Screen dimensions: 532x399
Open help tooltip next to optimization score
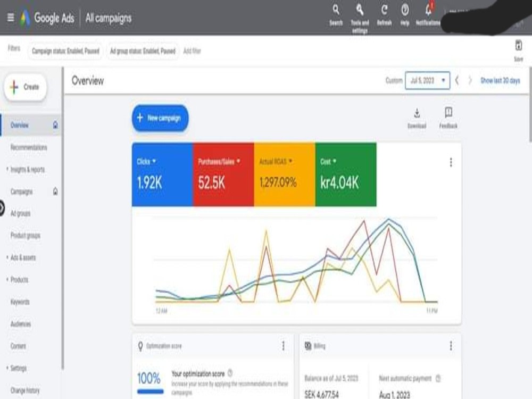(x=230, y=373)
